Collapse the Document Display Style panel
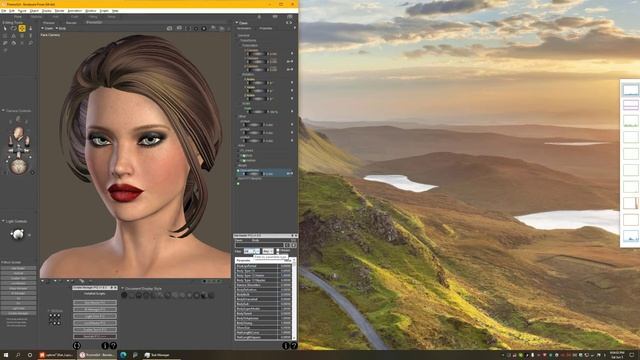Image resolution: width=640 pixels, height=360 pixels. [122, 289]
